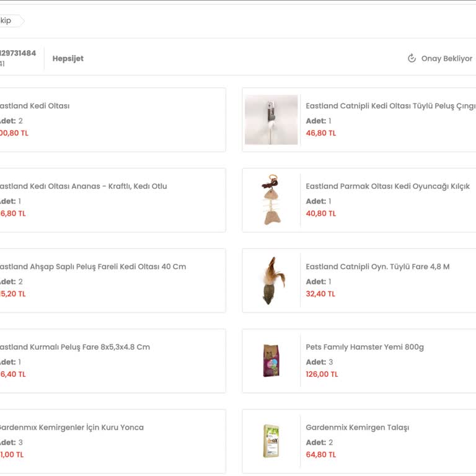Open the Gardenmix Kemirgen Talaşı thumbnail

click(x=271, y=441)
